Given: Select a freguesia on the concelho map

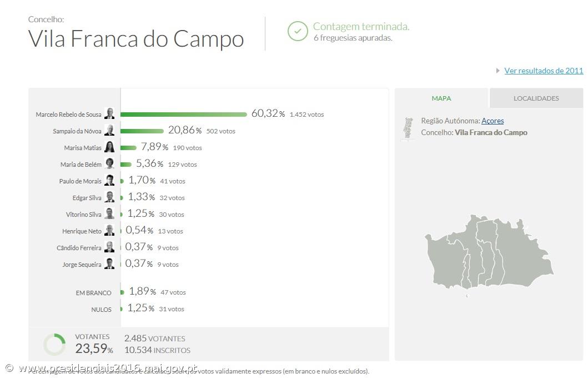Looking at the screenshot, I should 489,250.
